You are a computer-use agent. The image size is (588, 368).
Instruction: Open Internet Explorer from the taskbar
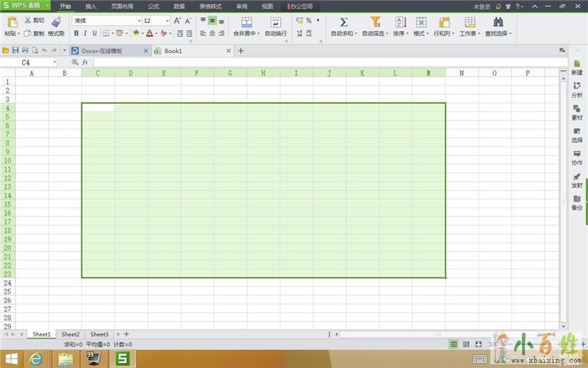(35, 359)
